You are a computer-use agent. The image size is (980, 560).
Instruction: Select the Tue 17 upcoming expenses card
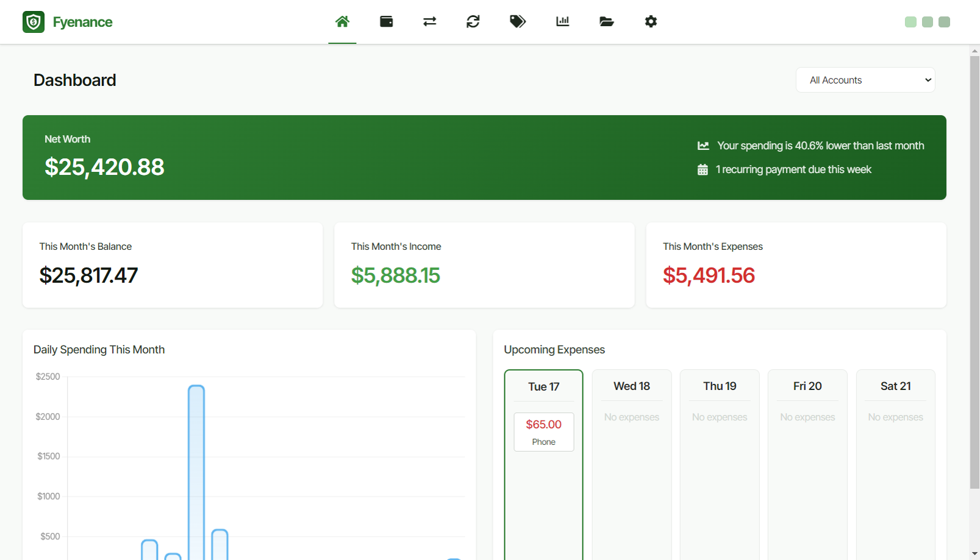543,386
